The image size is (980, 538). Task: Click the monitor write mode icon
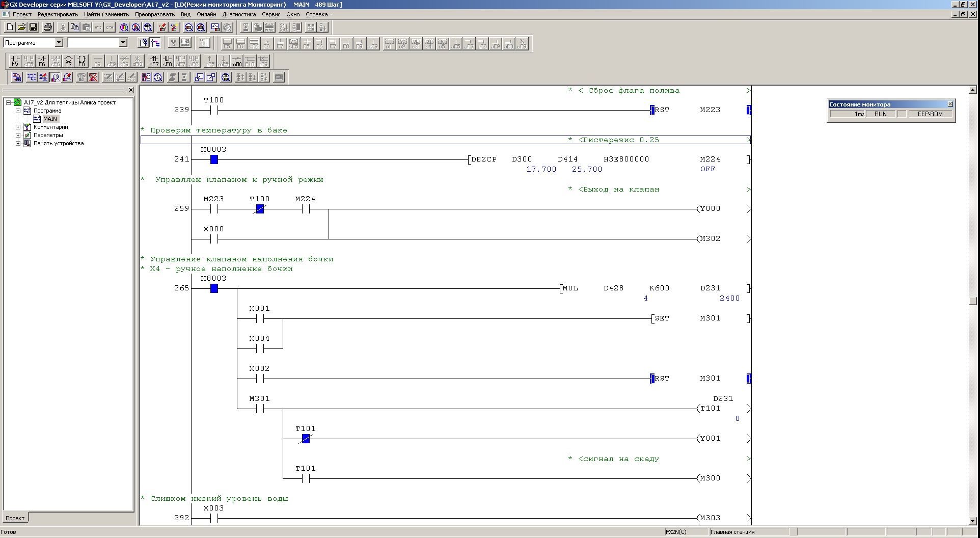[67, 77]
